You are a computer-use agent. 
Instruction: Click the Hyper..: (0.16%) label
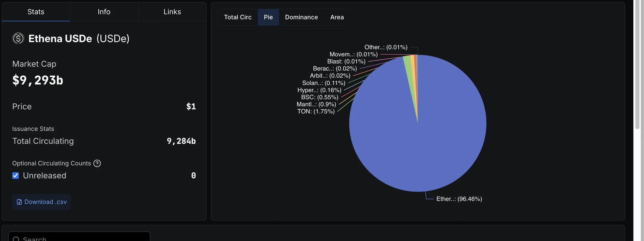click(319, 90)
